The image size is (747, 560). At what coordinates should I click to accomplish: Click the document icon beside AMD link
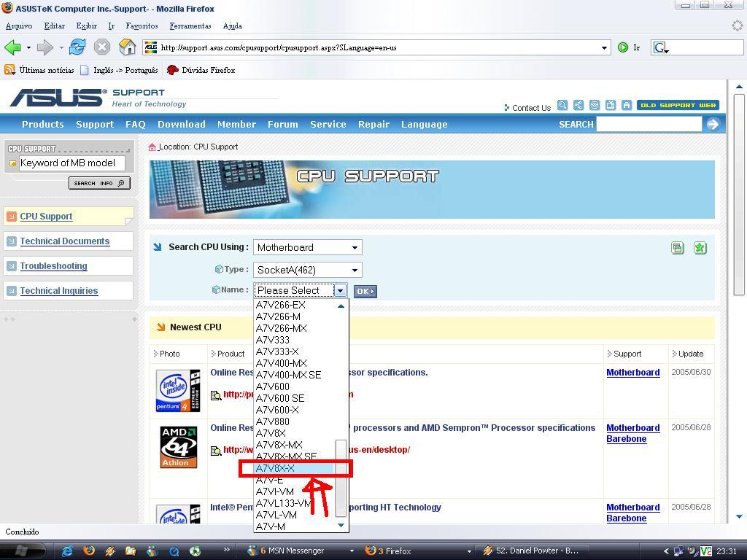coord(216,450)
